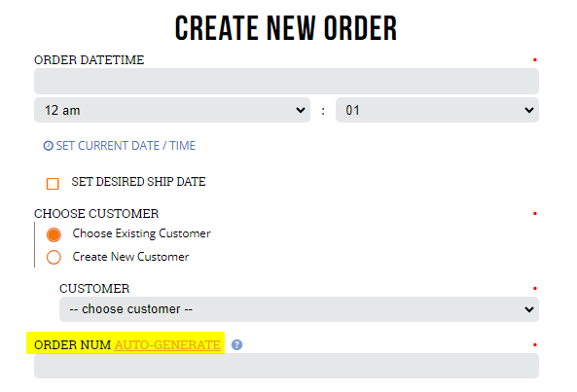Select the Create New Customer radio button
The height and width of the screenshot is (392, 577).
point(54,258)
